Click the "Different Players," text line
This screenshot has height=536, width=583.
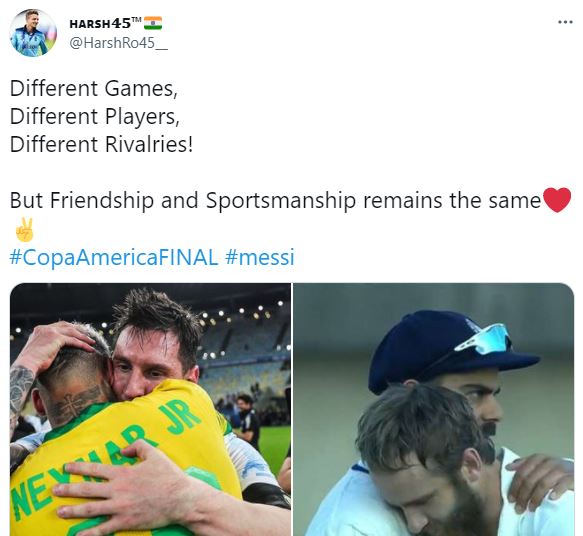(x=95, y=117)
